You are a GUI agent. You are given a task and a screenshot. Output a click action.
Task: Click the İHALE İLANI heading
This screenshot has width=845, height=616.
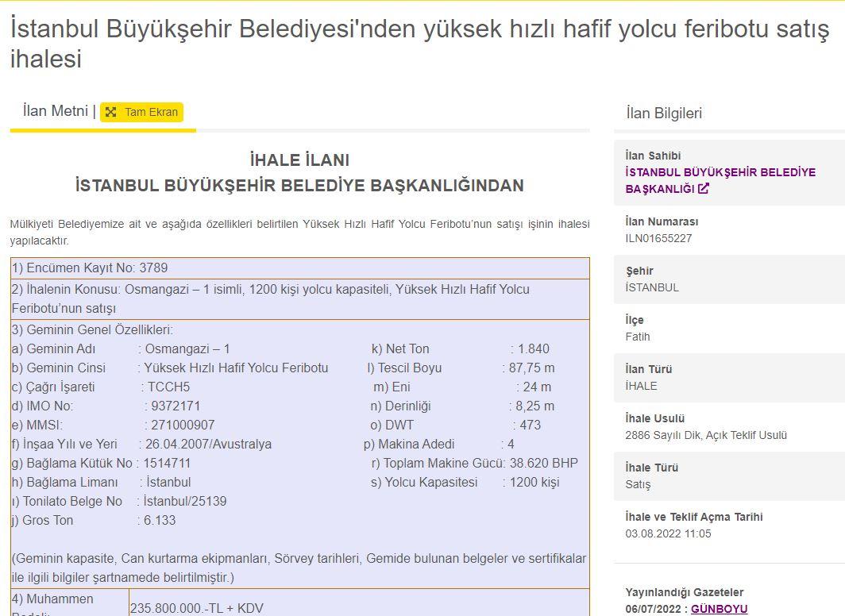click(299, 160)
